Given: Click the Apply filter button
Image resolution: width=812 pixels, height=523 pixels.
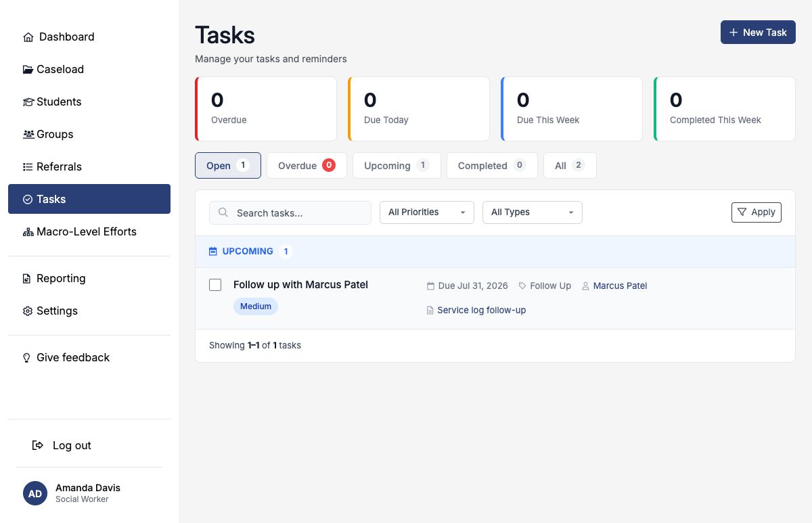Looking at the screenshot, I should click(x=757, y=212).
